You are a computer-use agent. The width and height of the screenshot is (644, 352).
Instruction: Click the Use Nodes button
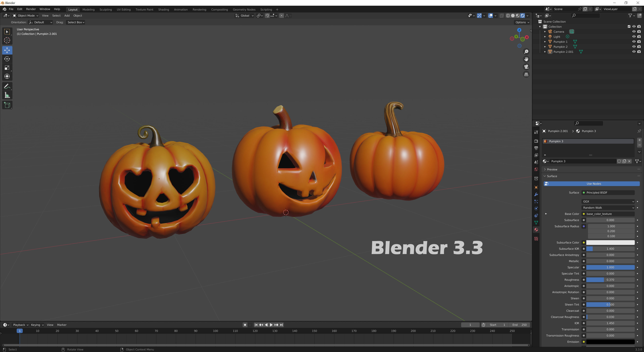click(x=592, y=184)
